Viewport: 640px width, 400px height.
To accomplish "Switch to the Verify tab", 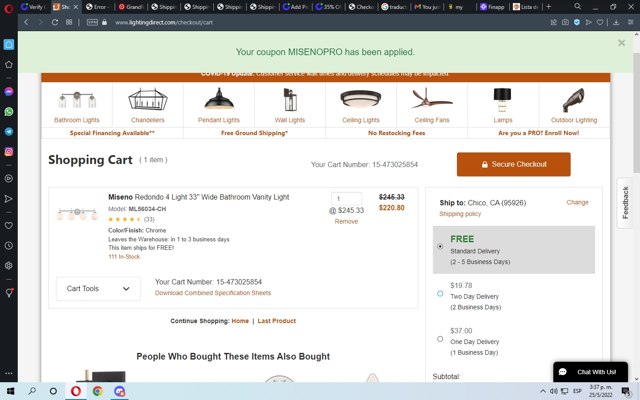I will tap(34, 7).
